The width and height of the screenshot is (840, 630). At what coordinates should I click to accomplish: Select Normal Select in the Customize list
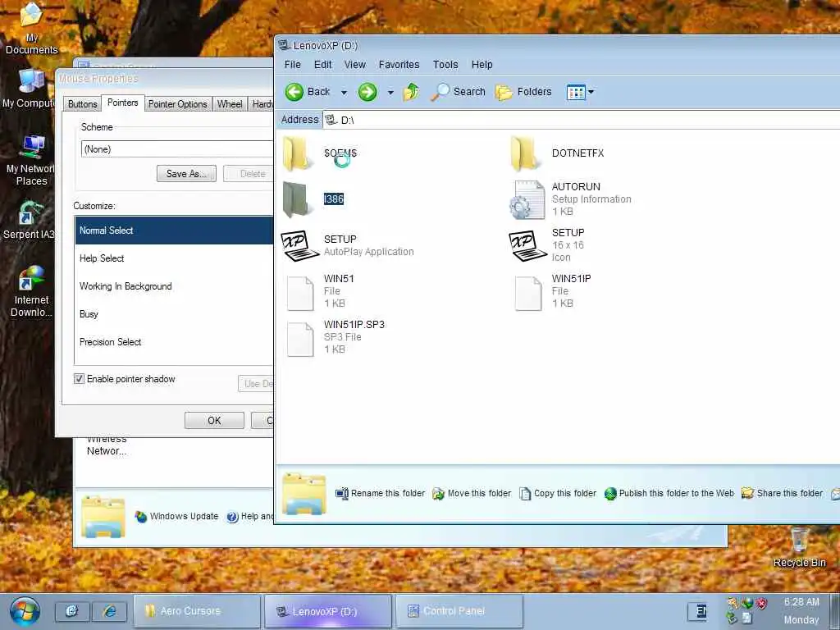(174, 231)
